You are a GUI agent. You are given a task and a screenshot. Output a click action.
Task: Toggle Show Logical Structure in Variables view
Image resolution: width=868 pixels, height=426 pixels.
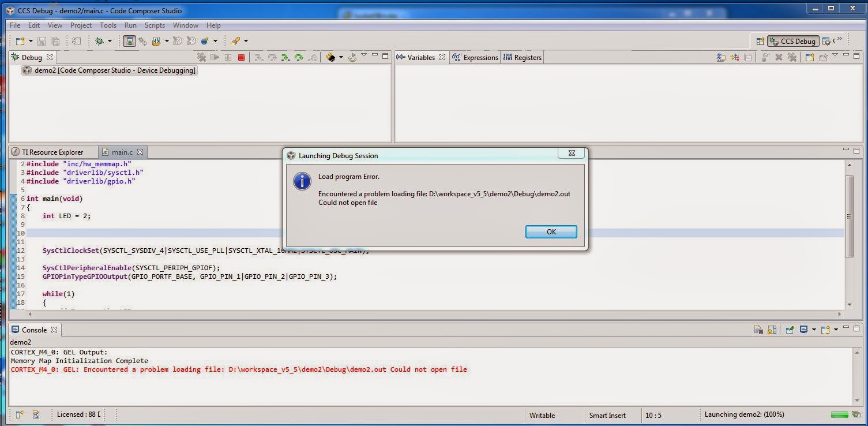click(x=734, y=57)
